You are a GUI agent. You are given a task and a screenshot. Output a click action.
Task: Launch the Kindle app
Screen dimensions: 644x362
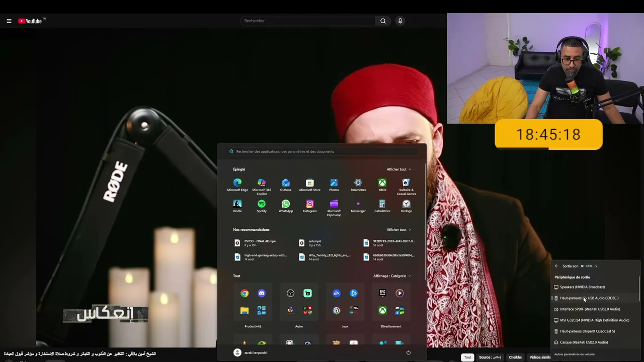tap(237, 206)
